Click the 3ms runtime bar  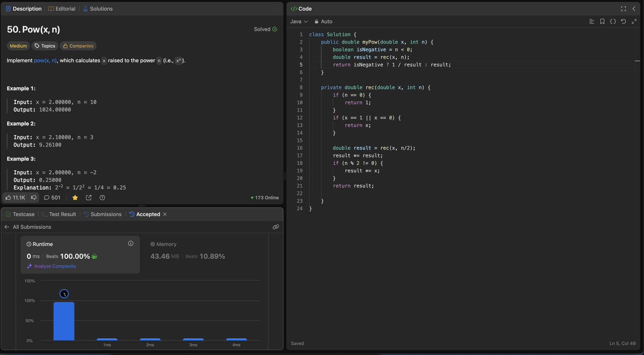pyautogui.click(x=193, y=339)
